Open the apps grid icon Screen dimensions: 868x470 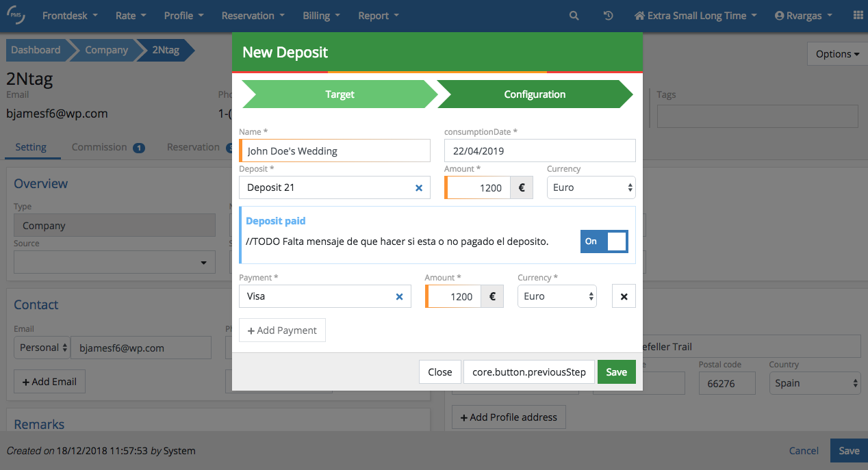coord(858,16)
